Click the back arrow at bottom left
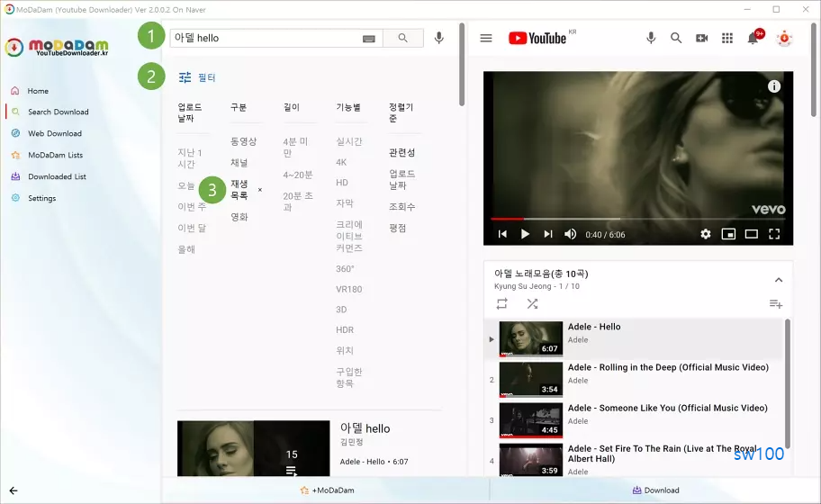821x504 pixels. tap(14, 490)
